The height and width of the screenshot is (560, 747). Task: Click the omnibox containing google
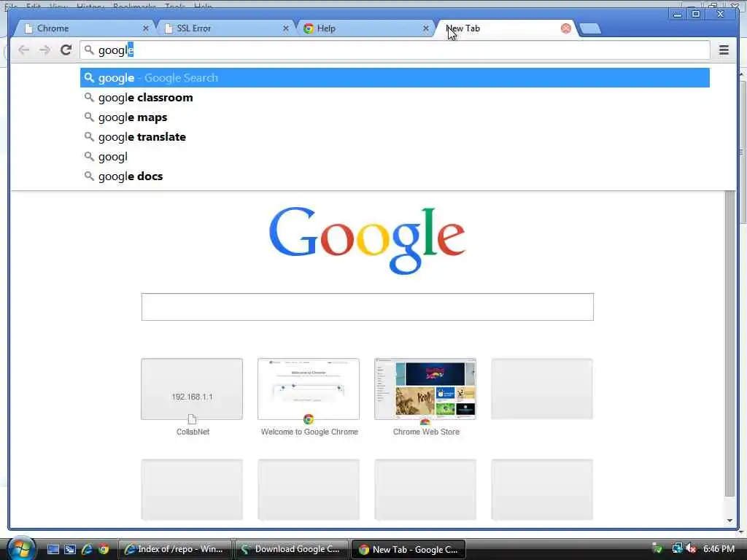tap(395, 50)
